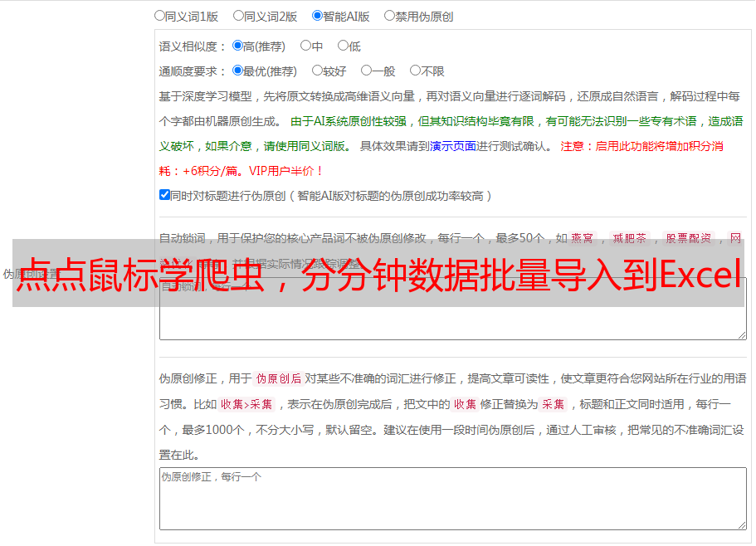
Task: Toggle 同时对标题进行伪原创 checkbox
Action: 164,195
